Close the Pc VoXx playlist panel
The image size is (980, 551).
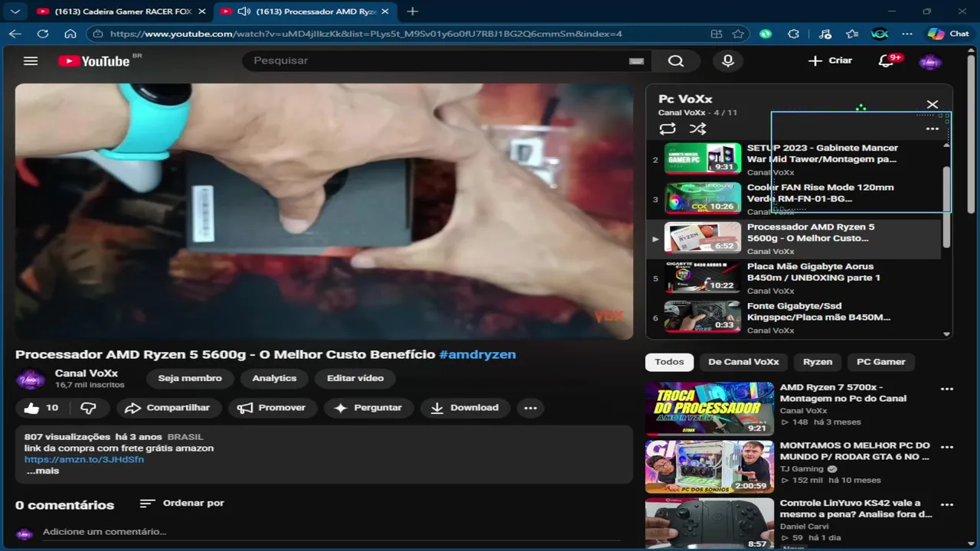(x=932, y=104)
